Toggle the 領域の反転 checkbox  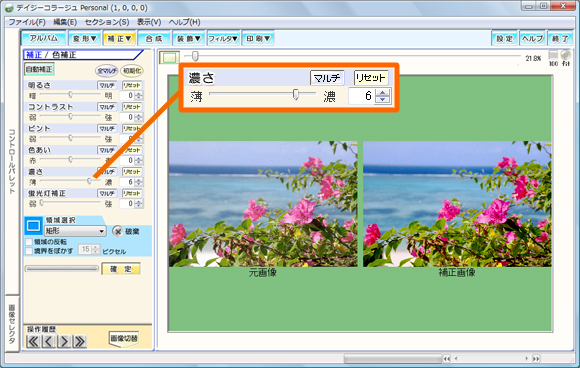pyautogui.click(x=29, y=242)
